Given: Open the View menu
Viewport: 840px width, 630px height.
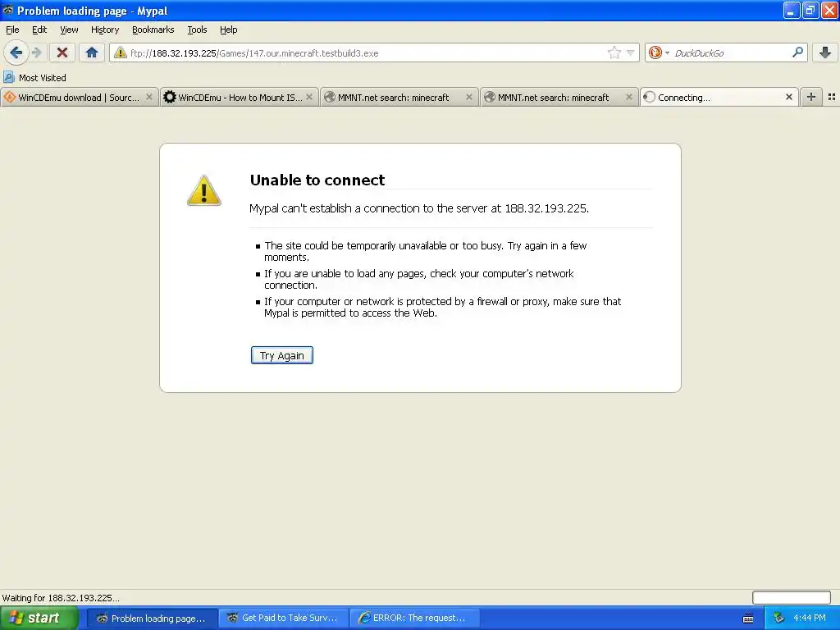Looking at the screenshot, I should (x=69, y=30).
